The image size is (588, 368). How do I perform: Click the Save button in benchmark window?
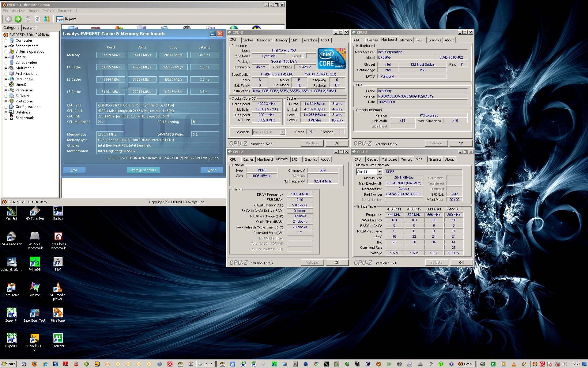click(x=74, y=170)
